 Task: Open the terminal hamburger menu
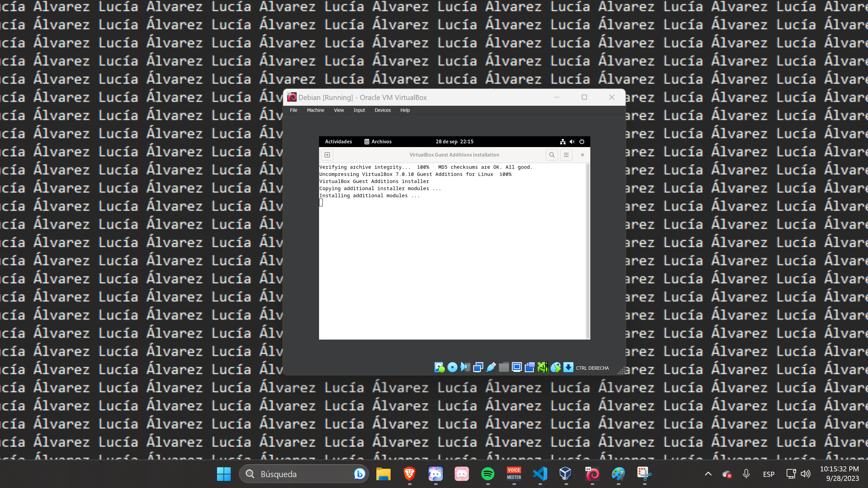pyautogui.click(x=566, y=155)
